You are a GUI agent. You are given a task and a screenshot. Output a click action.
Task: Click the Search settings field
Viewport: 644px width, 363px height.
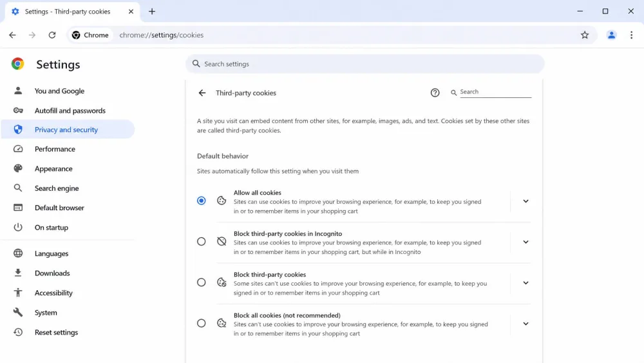coord(365,64)
